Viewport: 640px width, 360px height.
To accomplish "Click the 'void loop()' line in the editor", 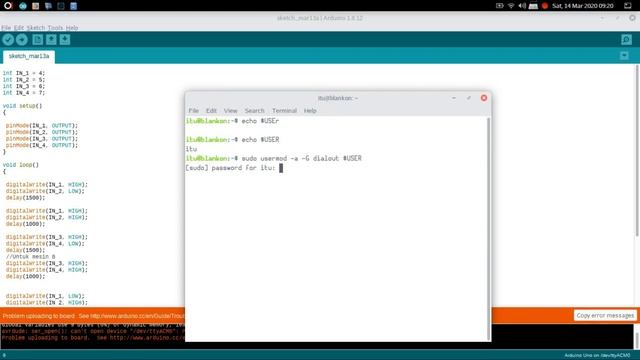I will tap(21, 165).
